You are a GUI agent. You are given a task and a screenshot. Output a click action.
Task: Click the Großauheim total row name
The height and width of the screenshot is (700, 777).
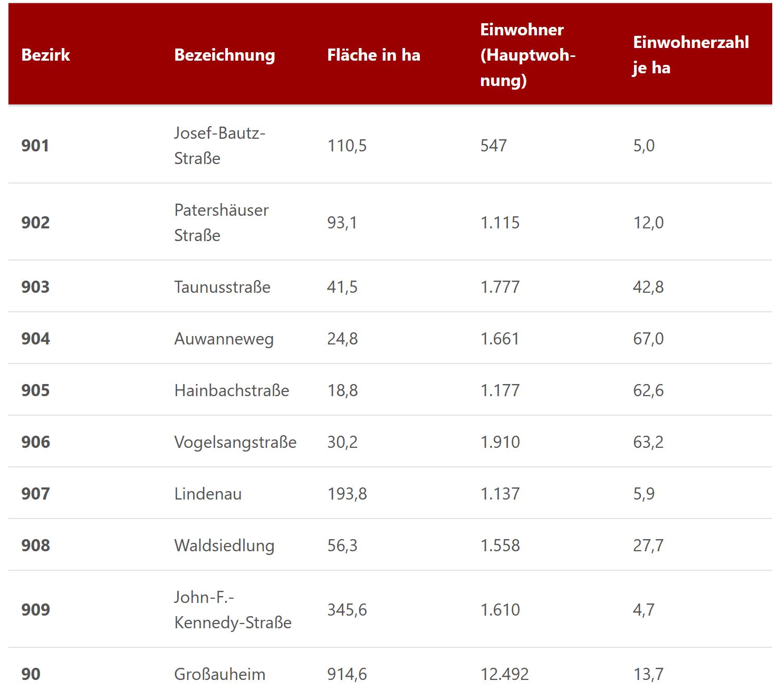point(219,674)
